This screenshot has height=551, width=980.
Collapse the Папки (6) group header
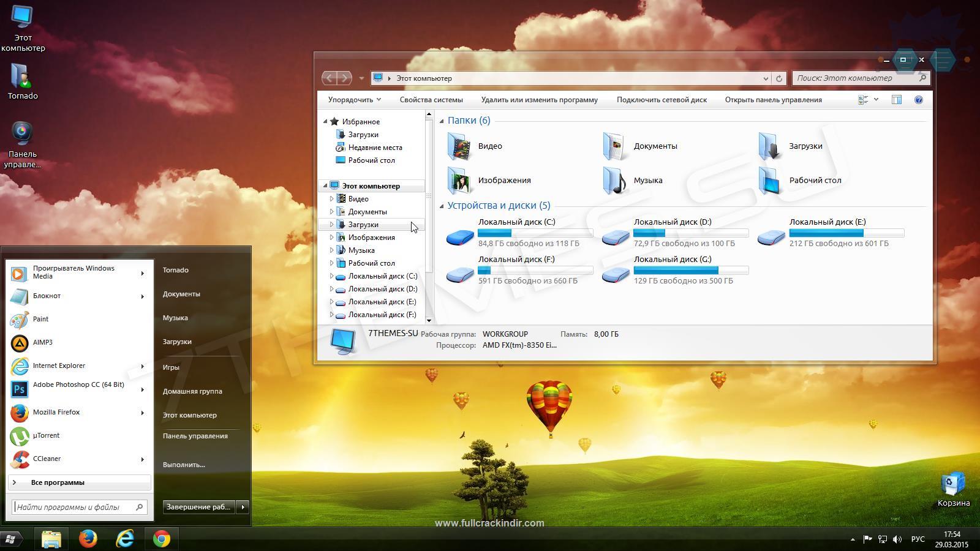coord(442,121)
